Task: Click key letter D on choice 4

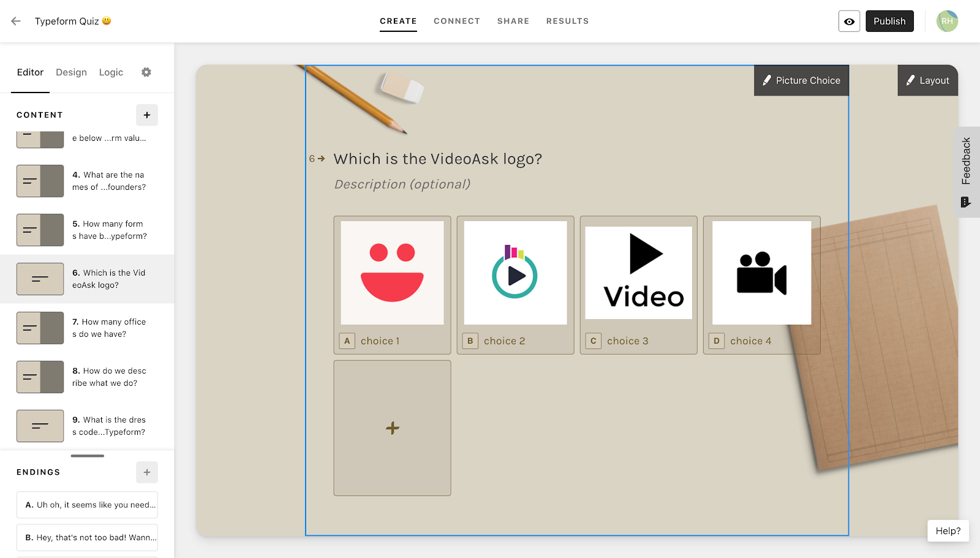Action: [x=717, y=341]
